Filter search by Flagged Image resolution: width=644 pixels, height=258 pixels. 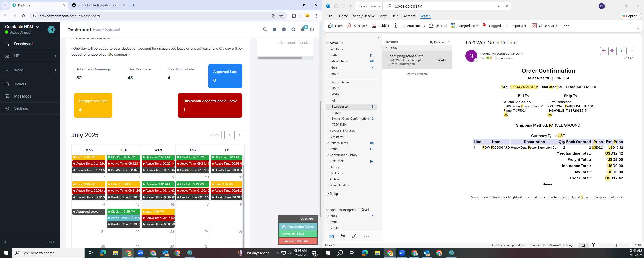coord(492,26)
